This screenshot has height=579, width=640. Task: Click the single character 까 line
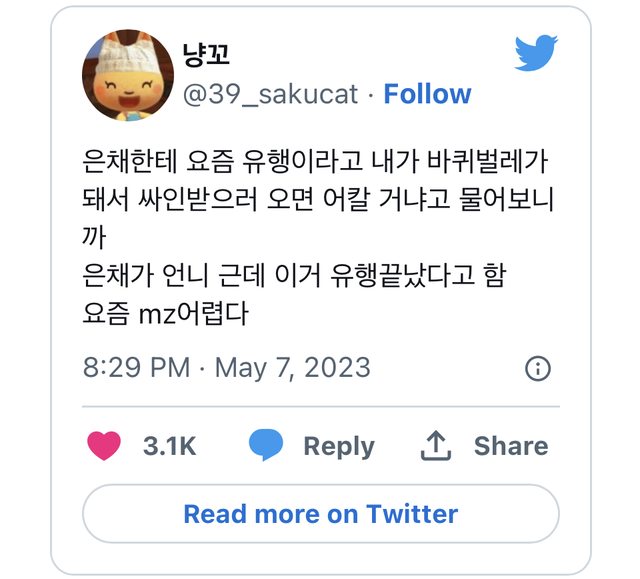click(x=94, y=237)
